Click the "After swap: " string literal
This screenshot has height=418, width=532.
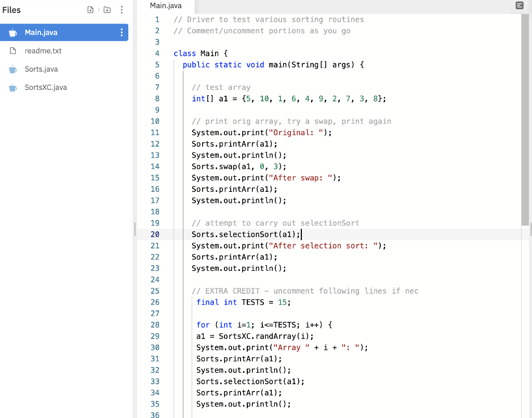tap(301, 178)
